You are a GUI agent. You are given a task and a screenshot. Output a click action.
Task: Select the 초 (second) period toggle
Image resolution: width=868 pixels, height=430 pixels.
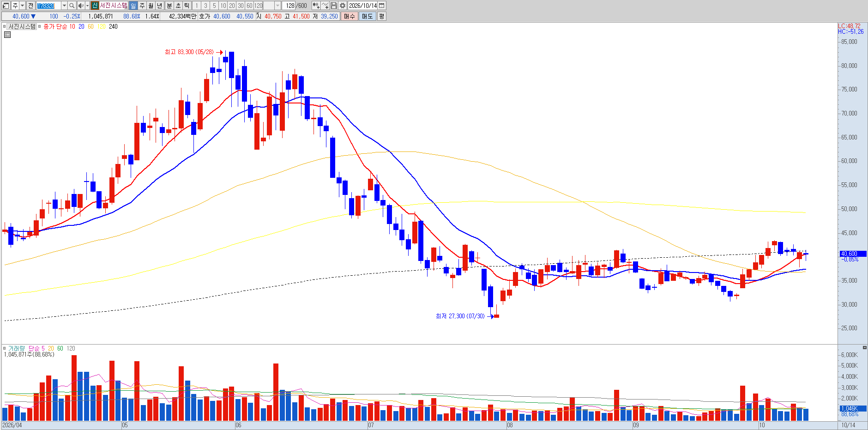[178, 6]
